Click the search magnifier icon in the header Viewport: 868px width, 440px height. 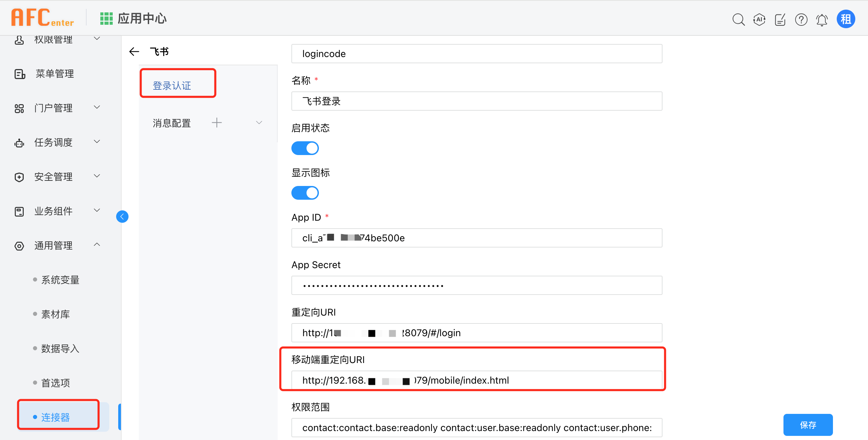(x=738, y=20)
